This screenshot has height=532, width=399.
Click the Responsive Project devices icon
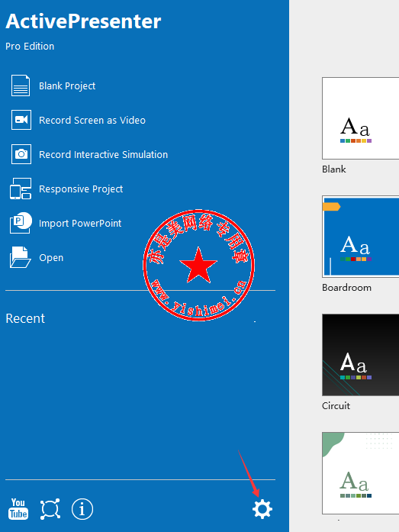pyautogui.click(x=21, y=189)
